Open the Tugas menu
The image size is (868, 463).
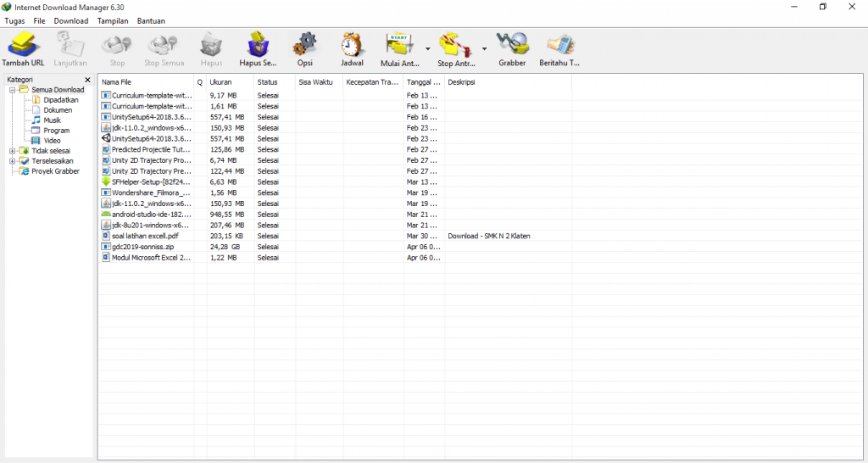[15, 21]
